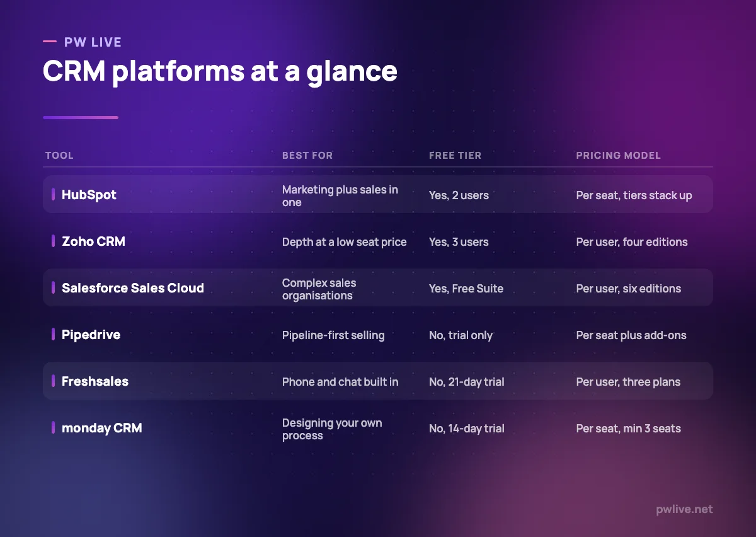Click the 'Yes, Free Suite' cell

(466, 289)
